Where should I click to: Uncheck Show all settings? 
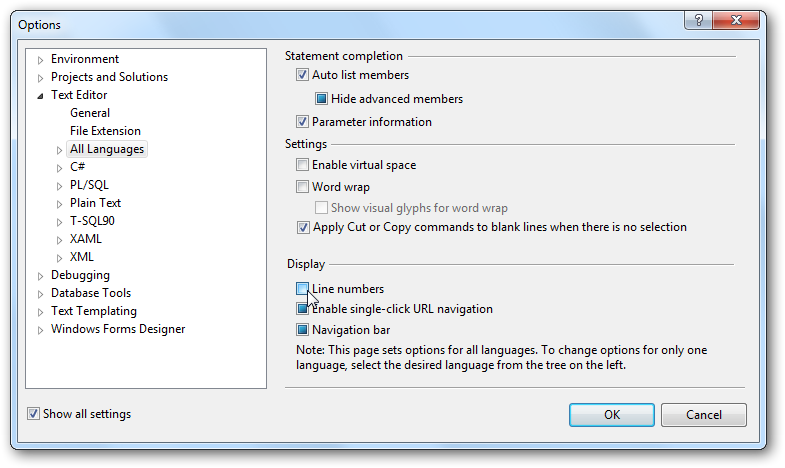34,414
